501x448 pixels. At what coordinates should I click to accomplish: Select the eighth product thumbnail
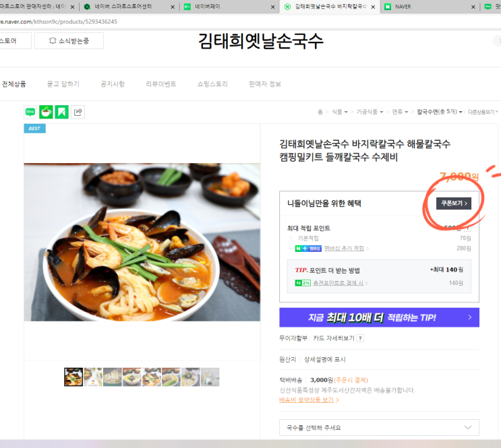point(210,377)
